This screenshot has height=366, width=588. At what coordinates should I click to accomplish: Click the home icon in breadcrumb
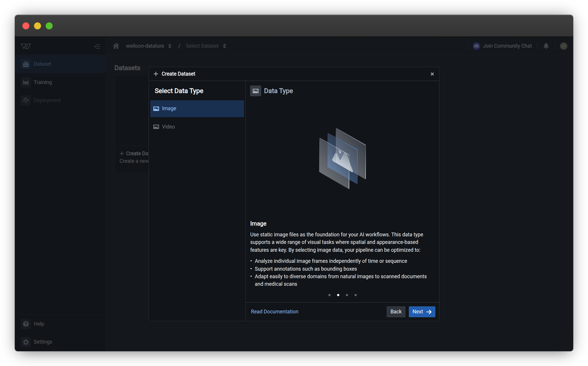(116, 46)
